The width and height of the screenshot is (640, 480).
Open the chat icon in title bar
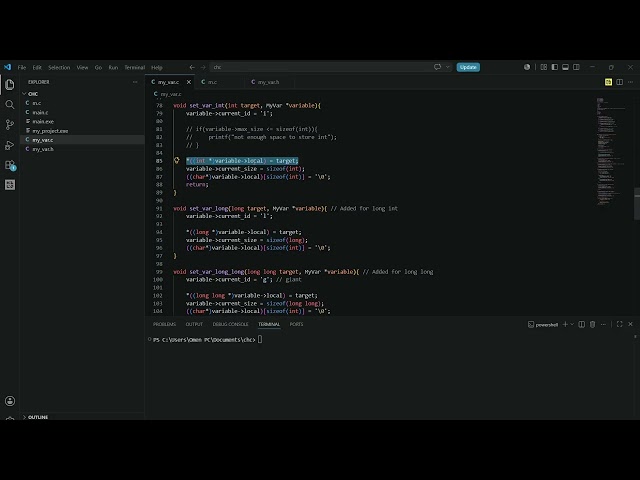(x=438, y=67)
